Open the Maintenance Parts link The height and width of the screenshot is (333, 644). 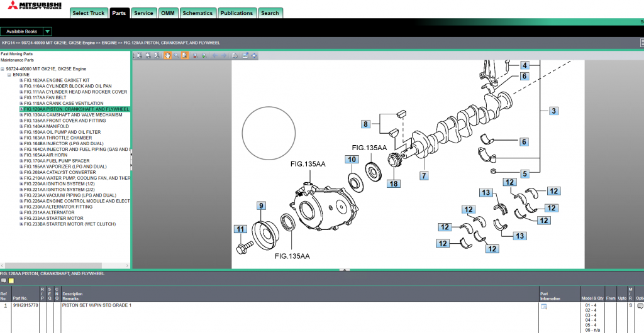pos(17,60)
